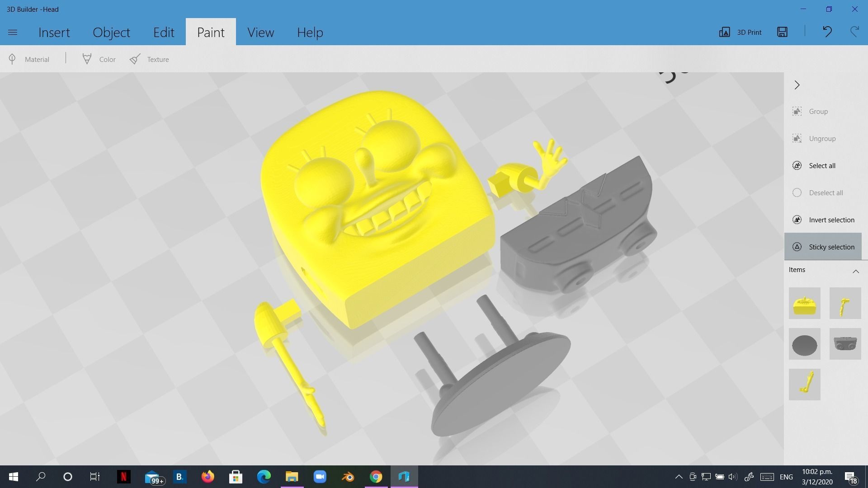Open Firefox from the taskbar
Image resolution: width=868 pixels, height=488 pixels.
[208, 477]
